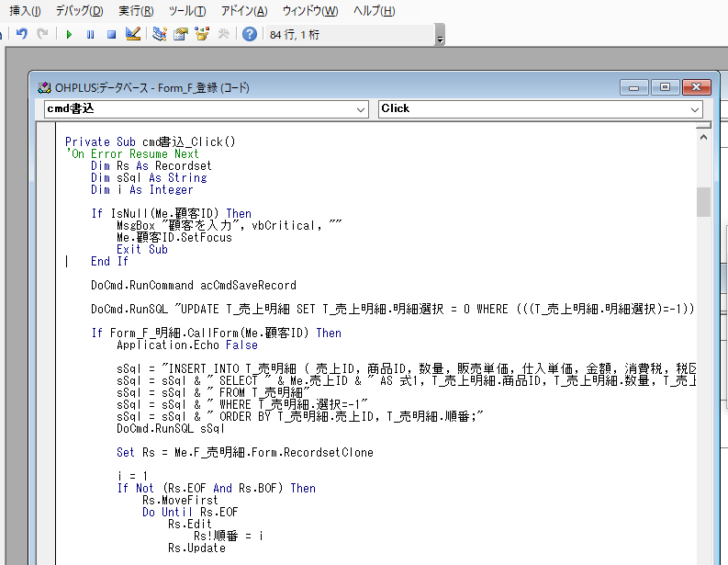Open the デバッグ(D) menu
The height and width of the screenshot is (565, 728).
point(79,11)
